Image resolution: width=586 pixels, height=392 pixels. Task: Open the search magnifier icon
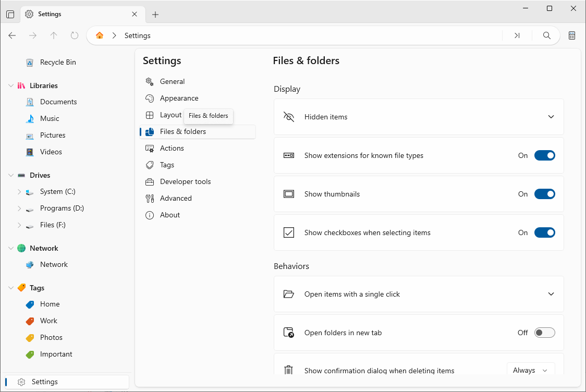coord(546,35)
